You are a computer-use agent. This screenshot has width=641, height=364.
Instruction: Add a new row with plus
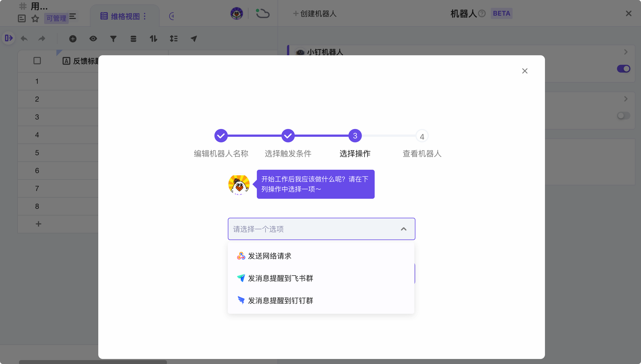click(x=39, y=224)
